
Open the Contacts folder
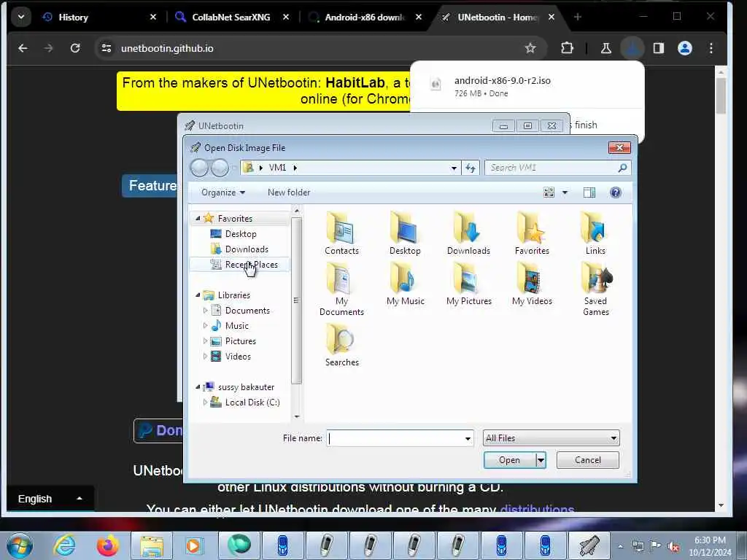[341, 234]
